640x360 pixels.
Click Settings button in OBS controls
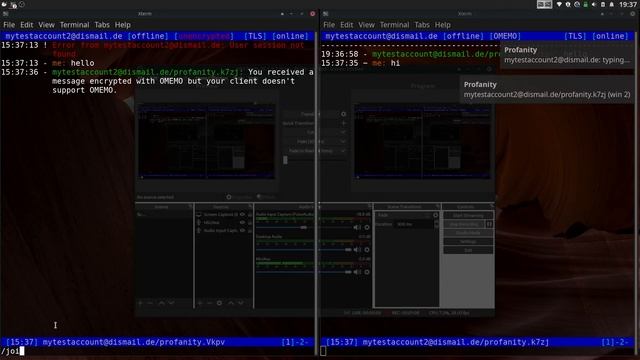click(x=468, y=241)
